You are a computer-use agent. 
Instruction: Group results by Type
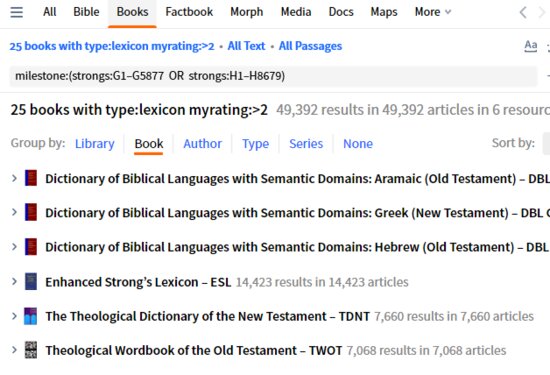tap(255, 143)
